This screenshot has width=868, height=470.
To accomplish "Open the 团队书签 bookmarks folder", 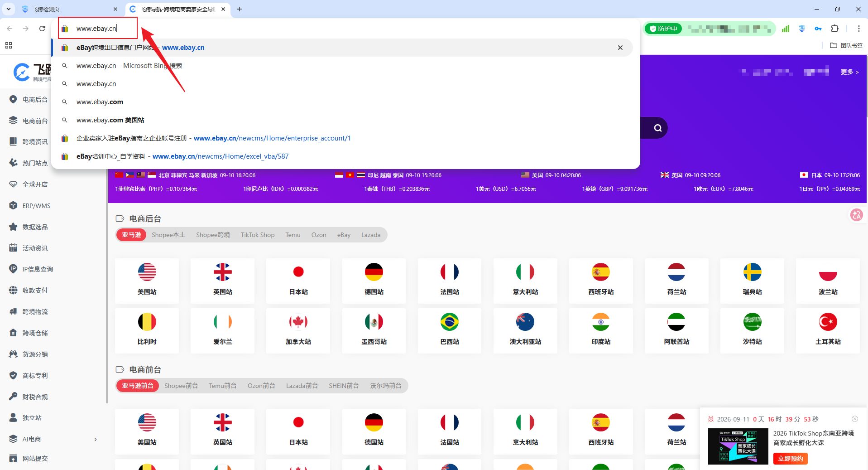I will [846, 45].
